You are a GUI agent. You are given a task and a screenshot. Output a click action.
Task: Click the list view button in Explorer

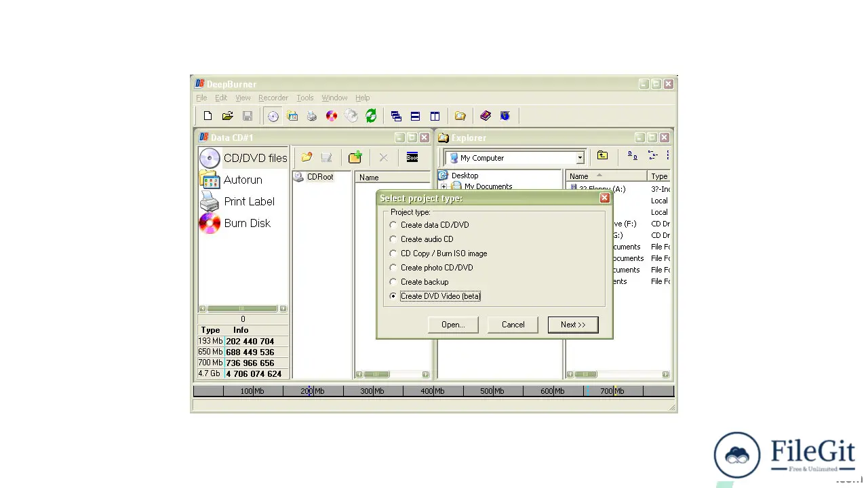[x=653, y=156]
